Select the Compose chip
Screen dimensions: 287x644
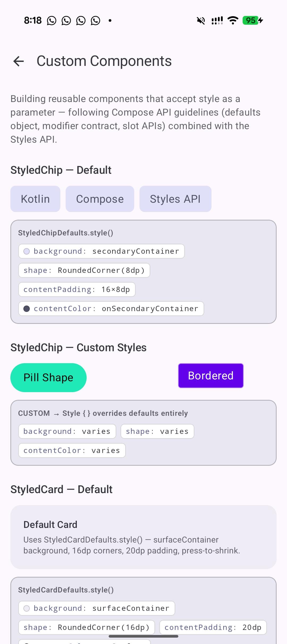click(x=100, y=199)
